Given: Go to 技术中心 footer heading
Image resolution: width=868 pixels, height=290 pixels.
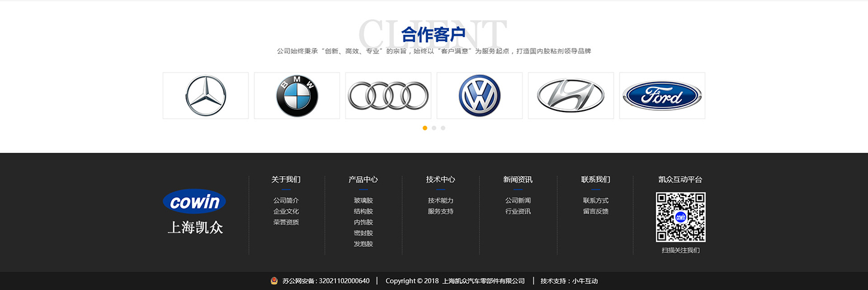Looking at the screenshot, I should 441,179.
